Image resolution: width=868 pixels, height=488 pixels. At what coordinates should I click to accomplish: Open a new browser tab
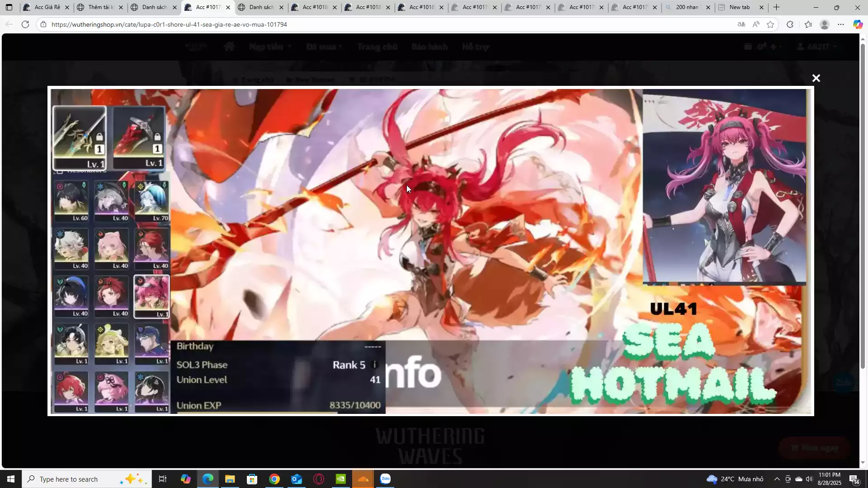(x=777, y=7)
